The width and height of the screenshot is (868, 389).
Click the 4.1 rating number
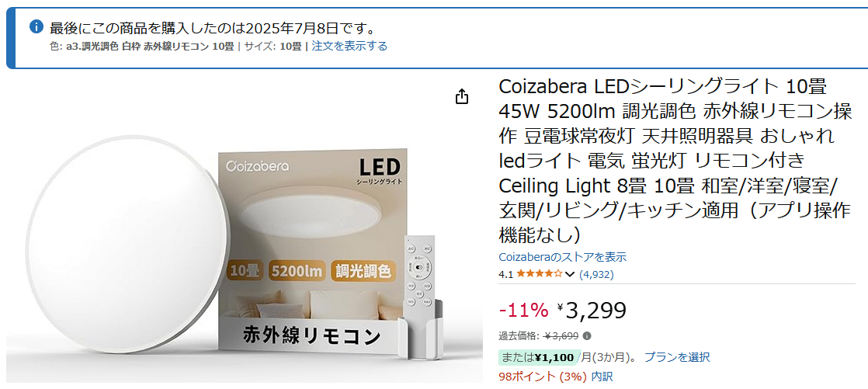click(506, 274)
